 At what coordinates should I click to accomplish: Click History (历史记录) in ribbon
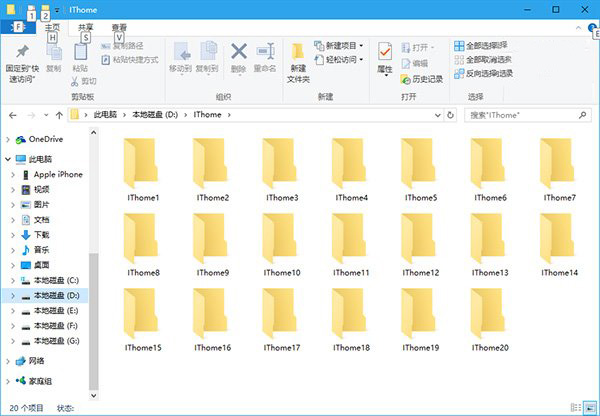(x=422, y=79)
